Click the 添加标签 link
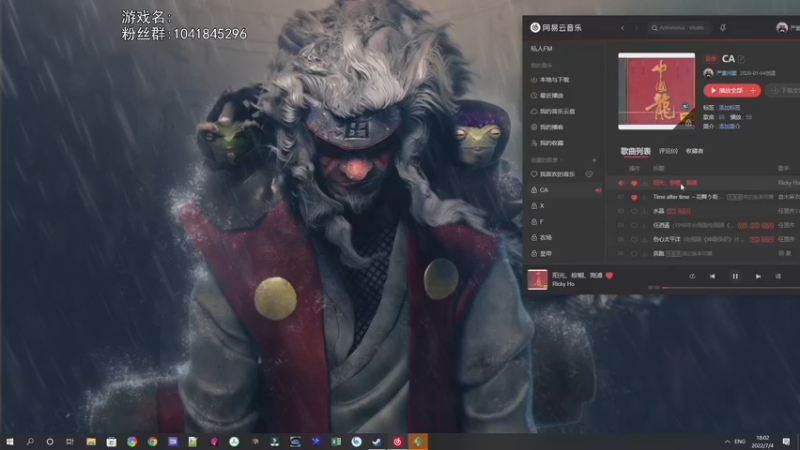 [x=729, y=108]
